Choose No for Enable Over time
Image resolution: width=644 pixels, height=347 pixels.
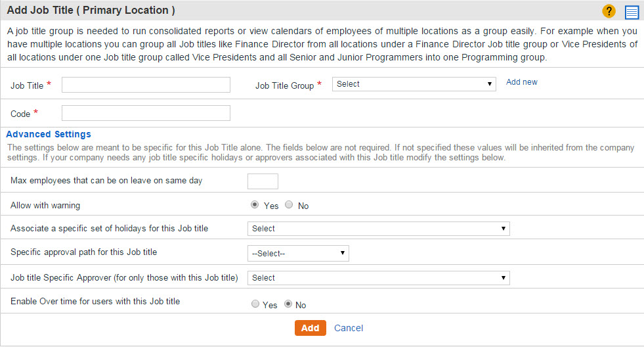pos(288,304)
